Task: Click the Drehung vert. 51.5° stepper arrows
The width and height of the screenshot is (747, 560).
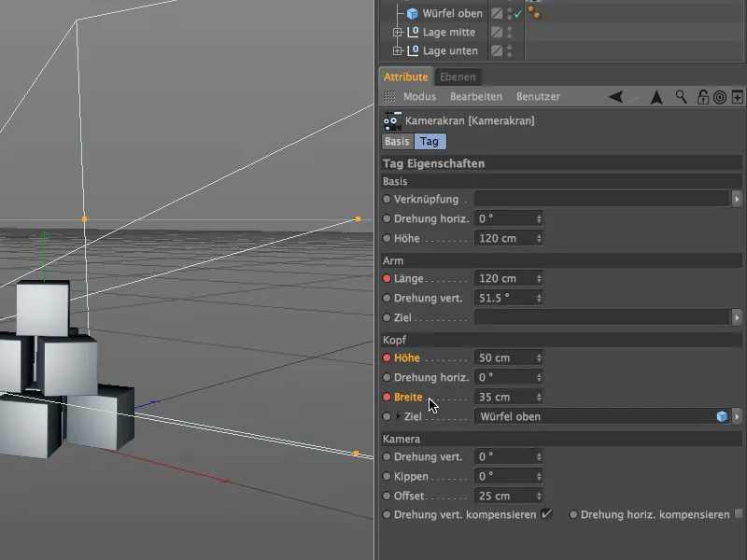Action: (539, 298)
